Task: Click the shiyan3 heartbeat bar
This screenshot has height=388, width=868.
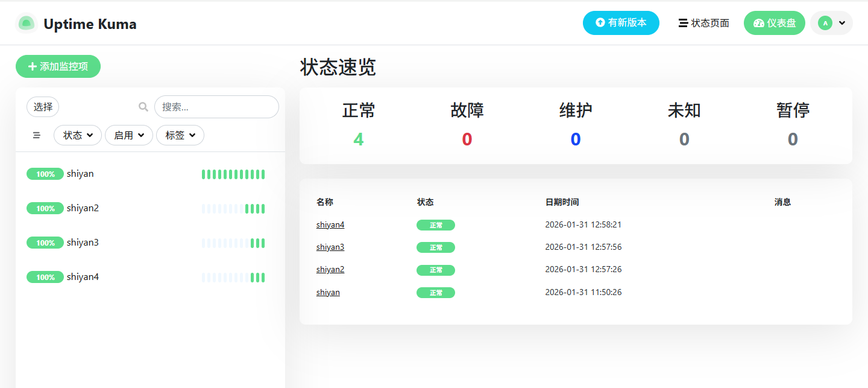Action: [233, 243]
